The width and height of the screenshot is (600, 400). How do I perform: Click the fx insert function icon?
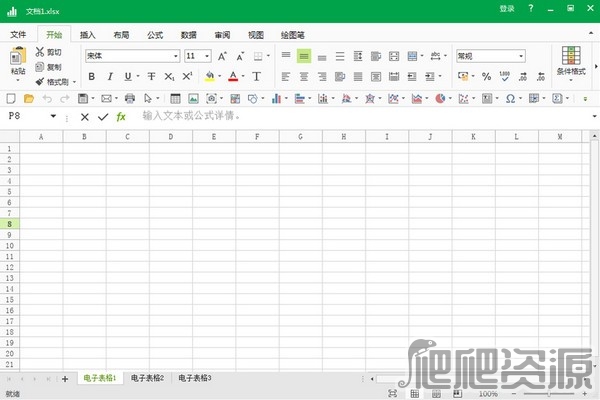click(x=121, y=116)
